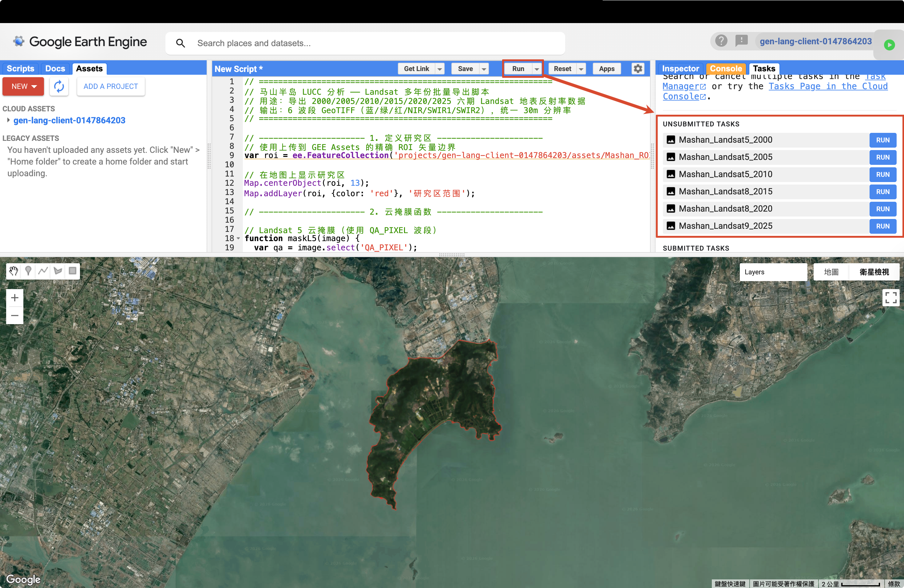Run the Mashan_Landsat5_2000 export task
Viewport: 904px width, 588px height.
coord(883,140)
